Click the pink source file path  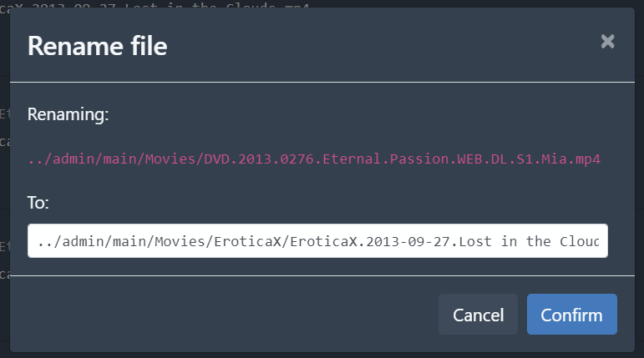314,159
